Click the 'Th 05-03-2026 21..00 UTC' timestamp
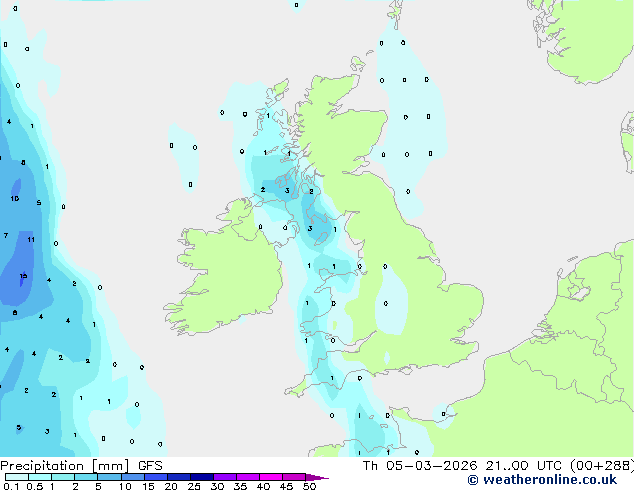634x490 pixels. (464, 466)
